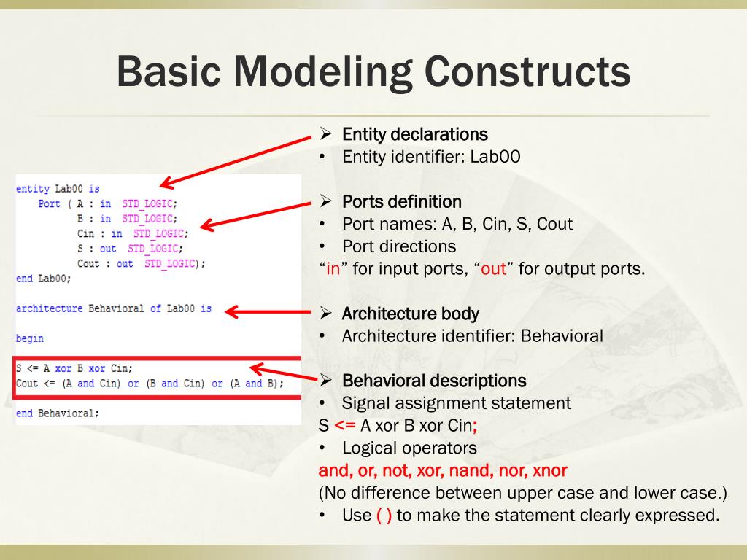
Task: Click the red 'in' keyword in quotes
Action: (x=333, y=269)
